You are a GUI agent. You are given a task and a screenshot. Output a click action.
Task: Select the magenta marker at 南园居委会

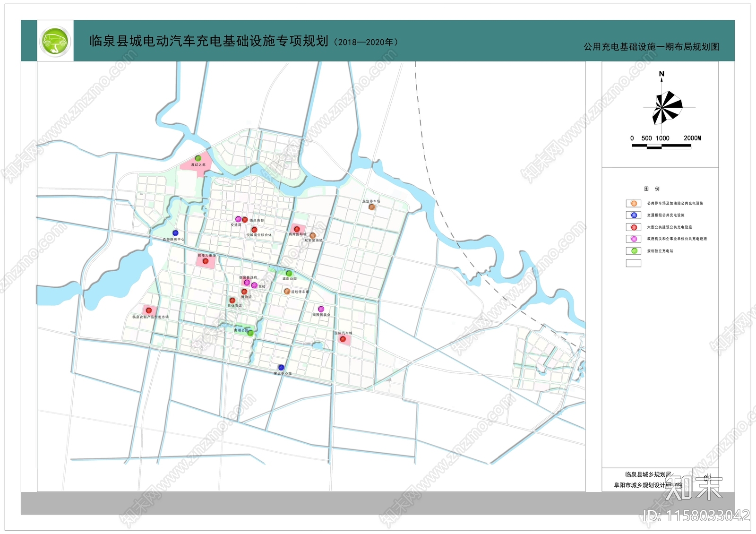(x=321, y=309)
